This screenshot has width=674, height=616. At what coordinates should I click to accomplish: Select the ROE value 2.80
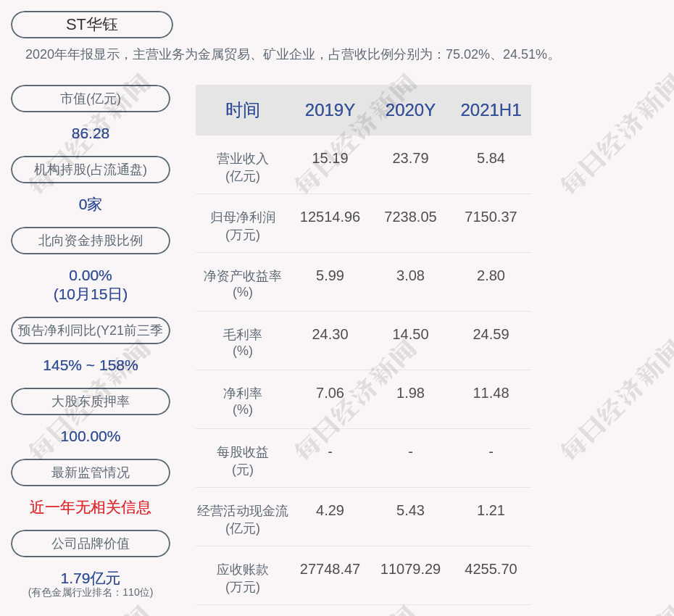click(x=491, y=275)
